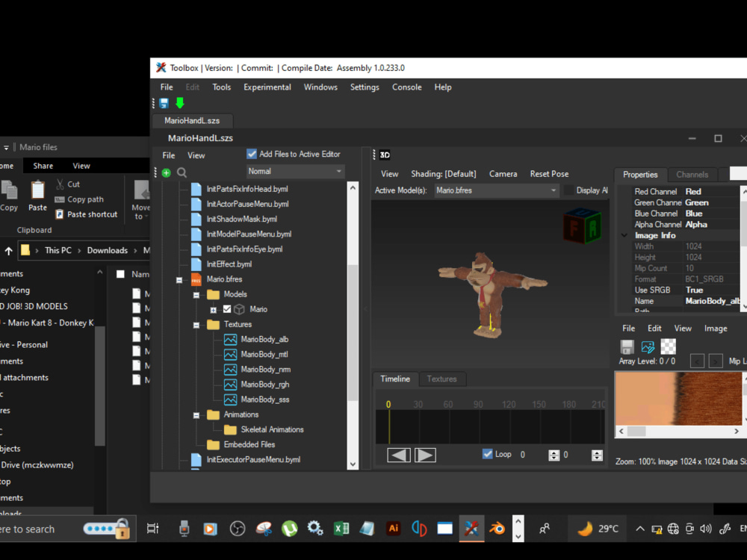Click the search magnifier icon in tree panel

click(x=182, y=173)
